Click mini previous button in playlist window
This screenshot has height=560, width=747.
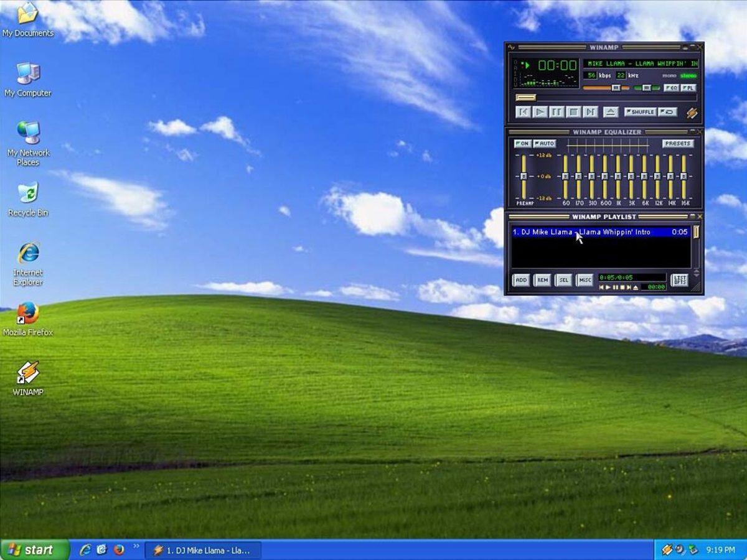click(602, 287)
